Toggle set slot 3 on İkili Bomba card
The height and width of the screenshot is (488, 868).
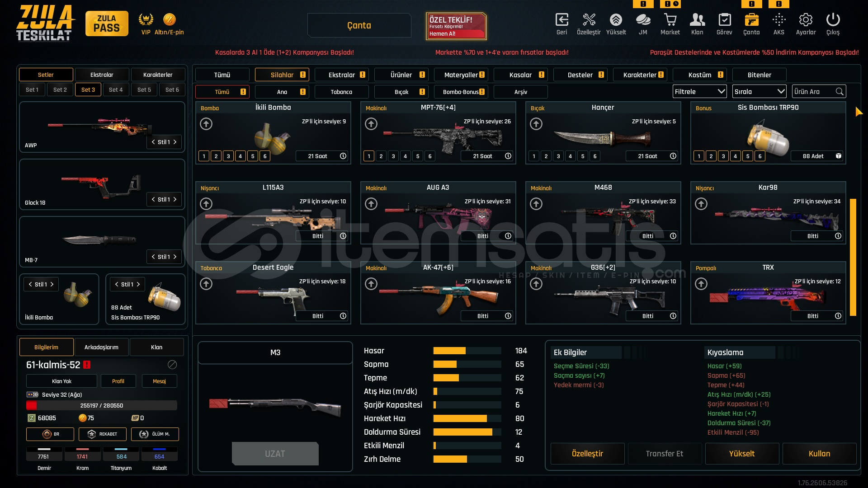228,156
